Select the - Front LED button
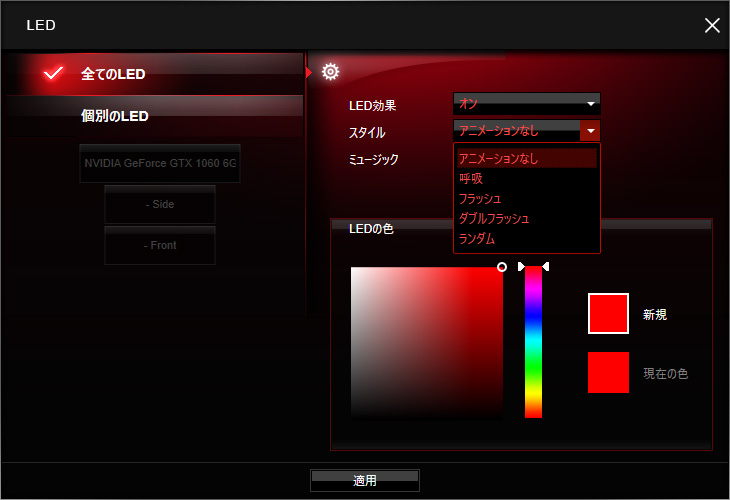Image resolution: width=730 pixels, height=500 pixels. point(160,245)
